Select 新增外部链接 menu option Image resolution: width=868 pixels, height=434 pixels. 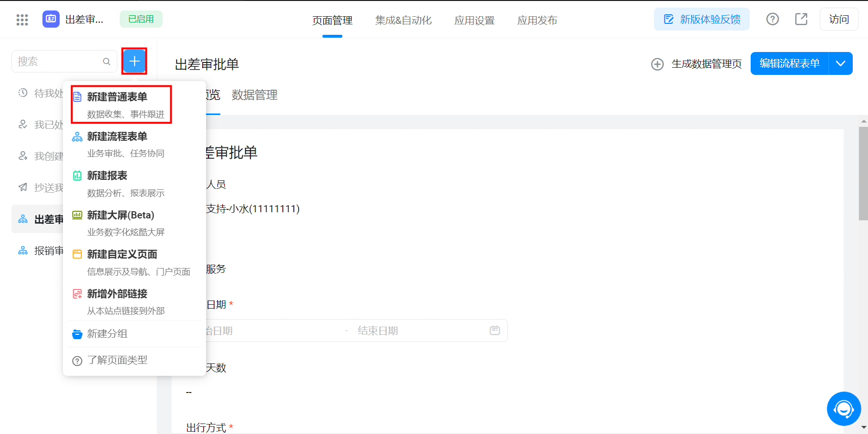pos(134,302)
